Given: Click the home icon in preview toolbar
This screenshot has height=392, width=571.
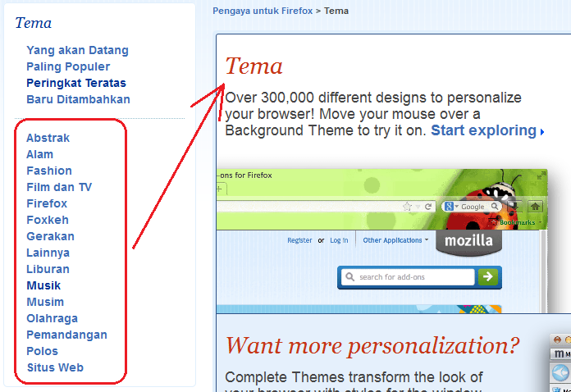Looking at the screenshot, I should click(x=535, y=207).
